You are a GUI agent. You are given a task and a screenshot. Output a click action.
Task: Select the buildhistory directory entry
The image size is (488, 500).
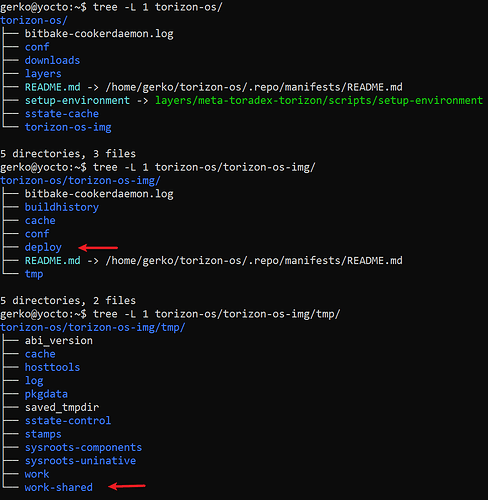(62, 208)
